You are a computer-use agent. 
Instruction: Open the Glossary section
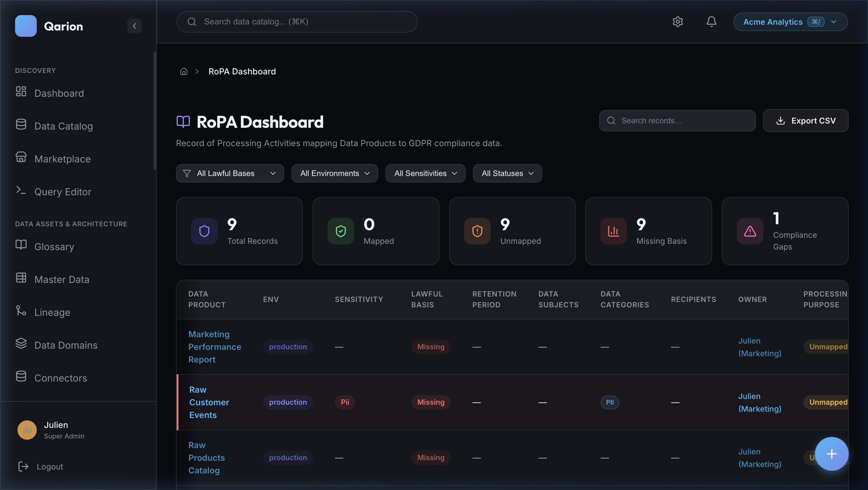[54, 246]
